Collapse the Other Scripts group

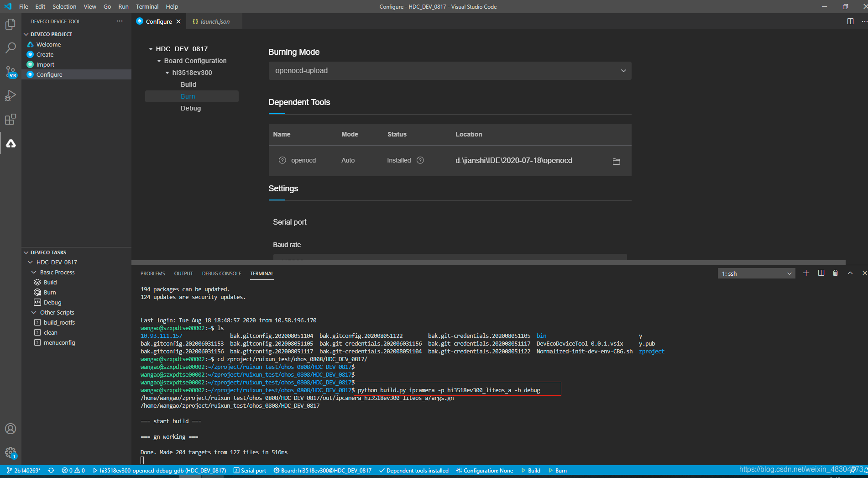(34, 313)
